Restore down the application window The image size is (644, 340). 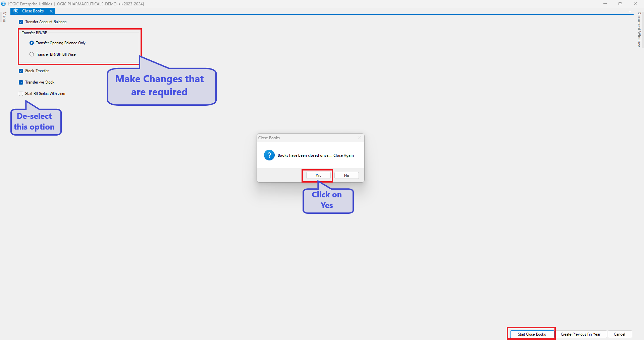click(620, 4)
